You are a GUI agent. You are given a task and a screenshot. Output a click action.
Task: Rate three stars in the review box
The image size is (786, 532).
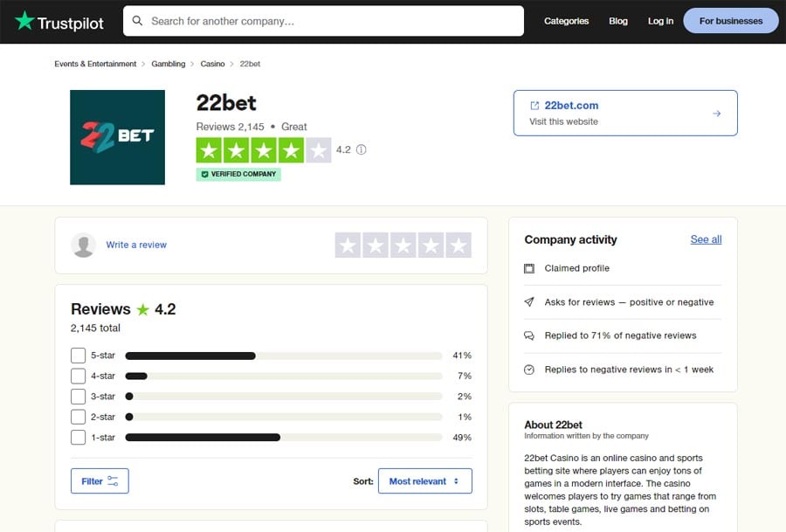click(403, 245)
